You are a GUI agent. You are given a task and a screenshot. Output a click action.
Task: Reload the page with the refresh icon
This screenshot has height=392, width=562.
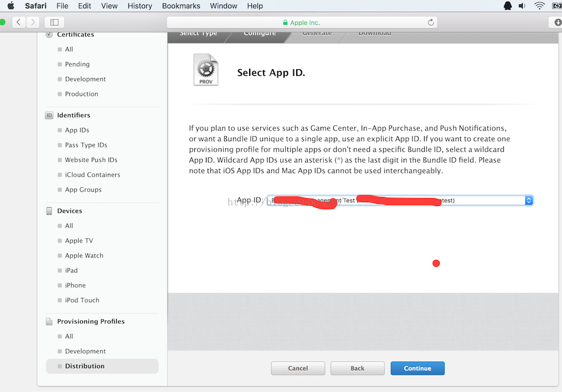click(431, 23)
